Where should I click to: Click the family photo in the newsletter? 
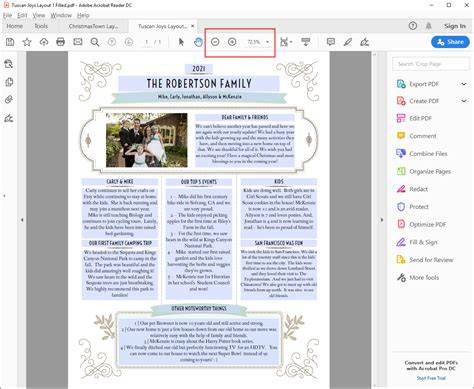pos(147,140)
